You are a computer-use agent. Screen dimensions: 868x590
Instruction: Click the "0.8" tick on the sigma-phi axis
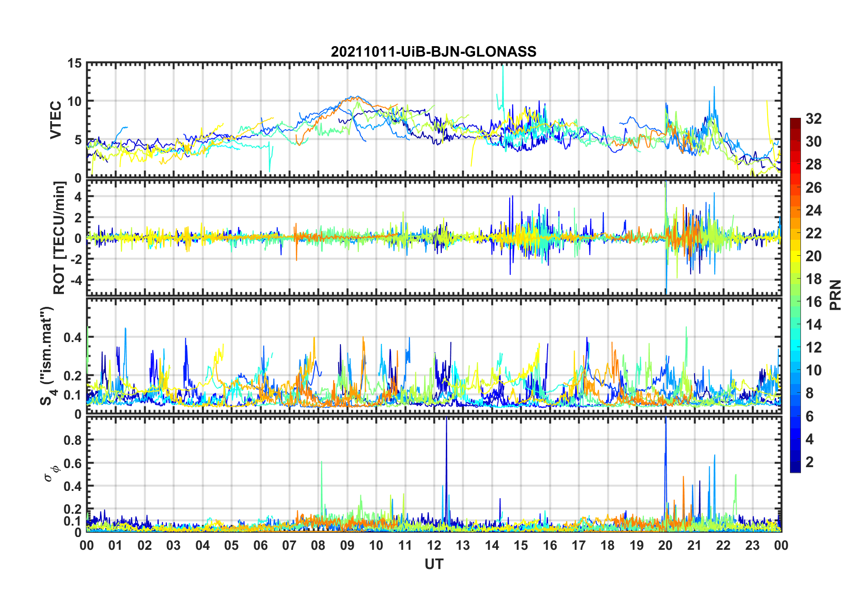tap(72, 440)
